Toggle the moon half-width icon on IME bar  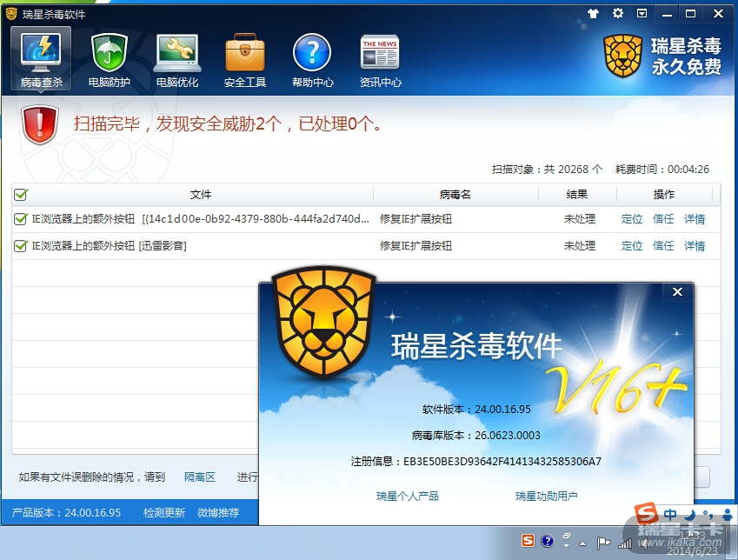691,514
